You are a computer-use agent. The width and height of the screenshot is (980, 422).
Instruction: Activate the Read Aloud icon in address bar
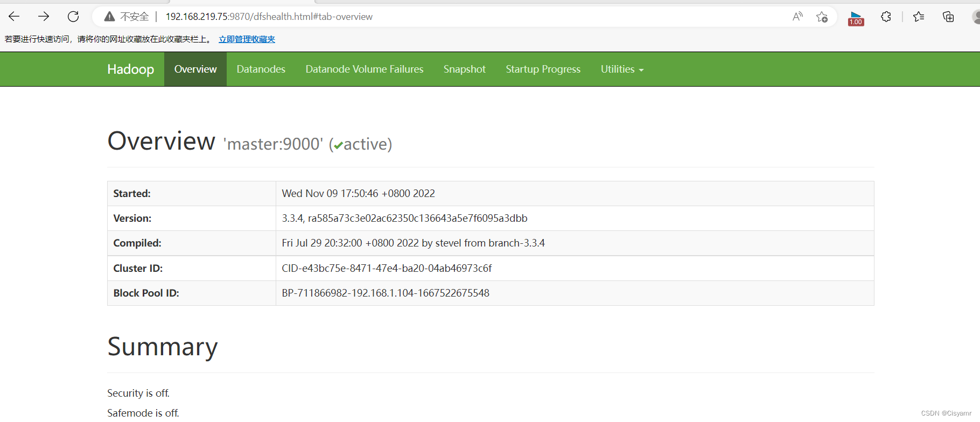[797, 17]
